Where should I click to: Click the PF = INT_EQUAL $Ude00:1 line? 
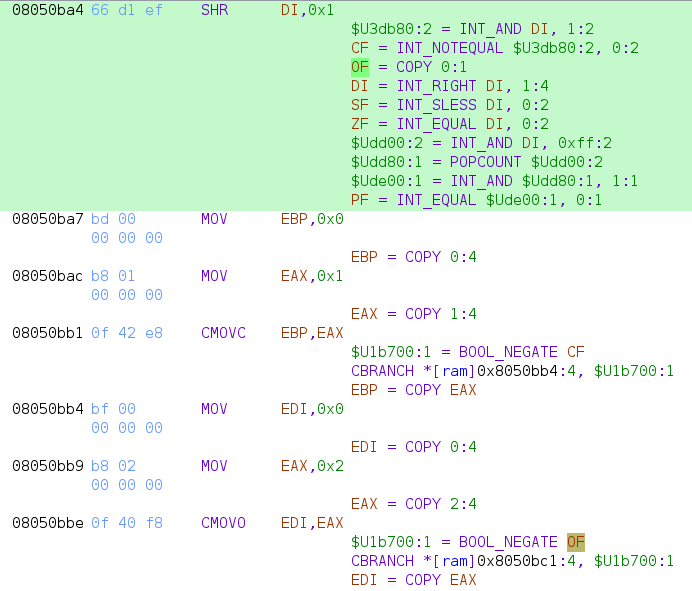click(477, 200)
